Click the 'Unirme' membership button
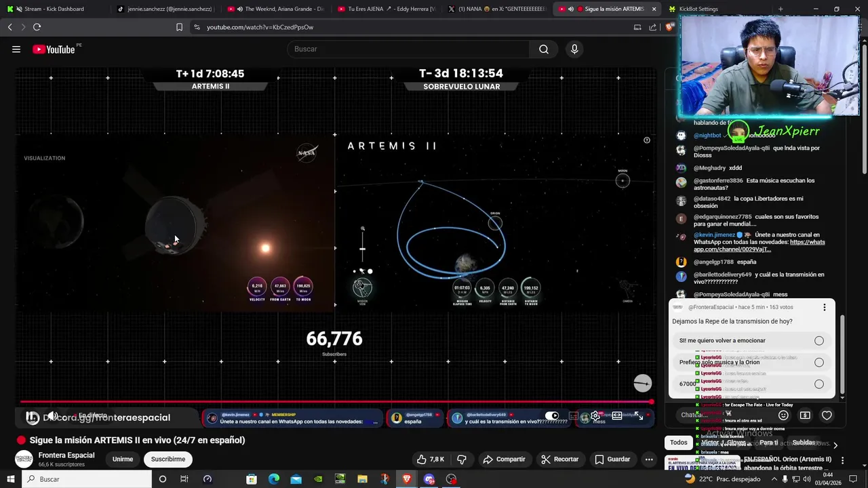Viewport: 868px width, 488px height. 123,459
